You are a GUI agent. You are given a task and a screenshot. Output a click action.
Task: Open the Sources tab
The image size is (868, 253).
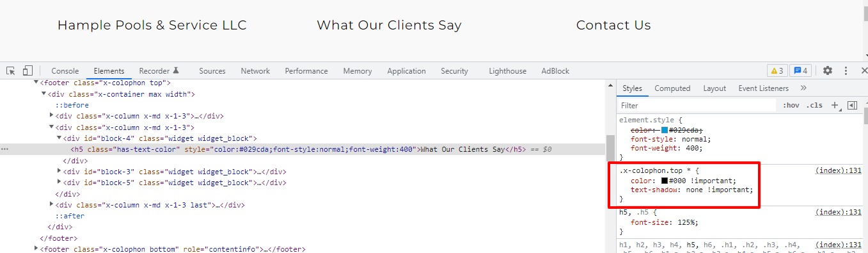point(212,71)
